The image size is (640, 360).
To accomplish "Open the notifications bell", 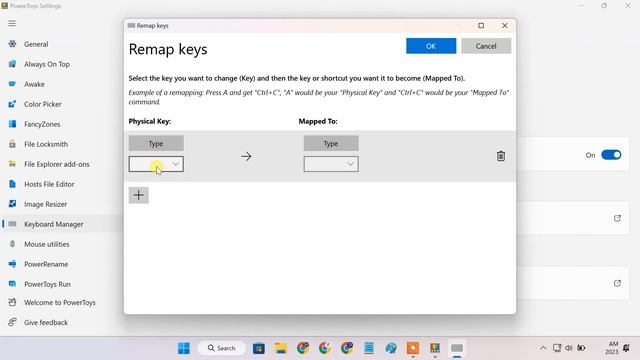I will [626, 348].
